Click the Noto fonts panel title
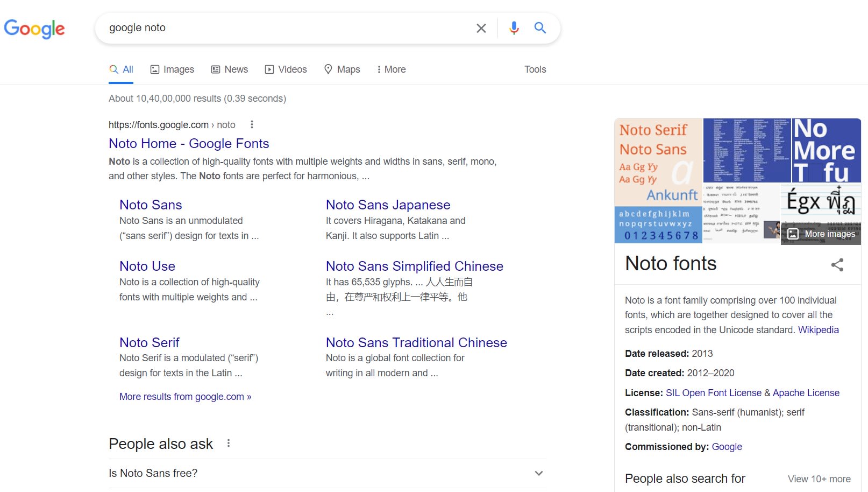 [671, 264]
